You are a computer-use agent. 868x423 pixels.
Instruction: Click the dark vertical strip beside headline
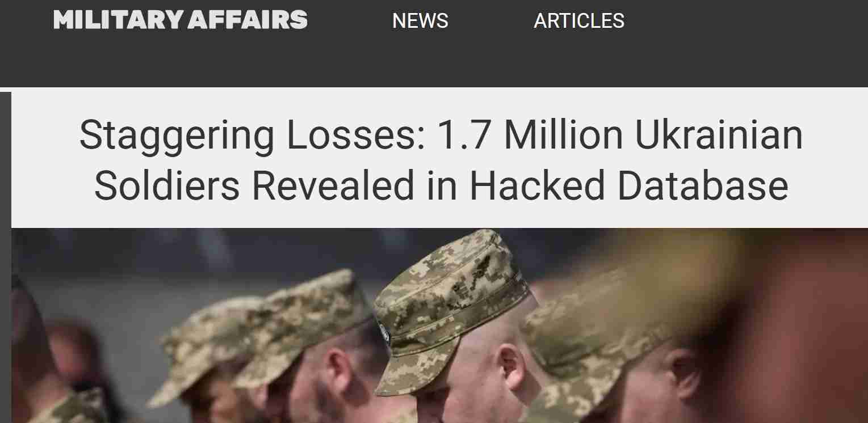coord(6,257)
